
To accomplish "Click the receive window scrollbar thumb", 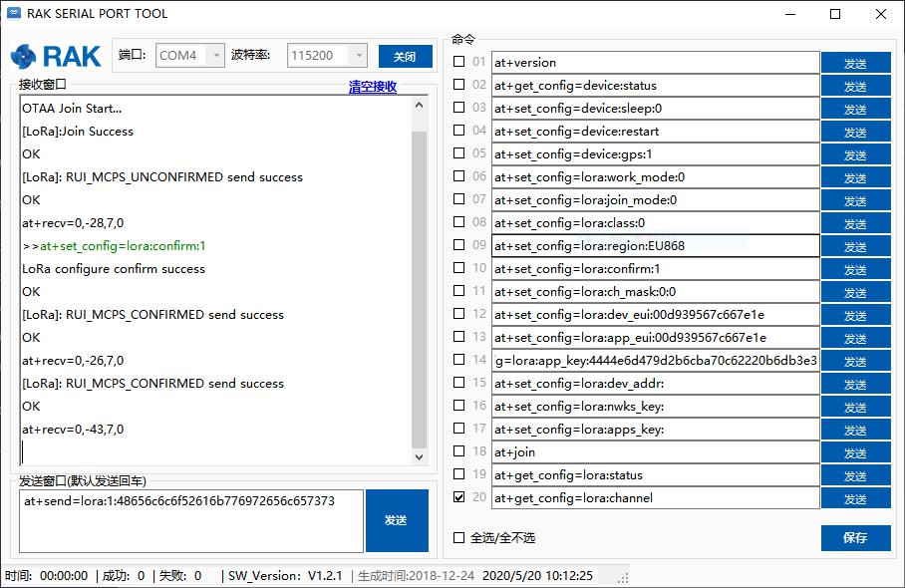I will click(419, 288).
